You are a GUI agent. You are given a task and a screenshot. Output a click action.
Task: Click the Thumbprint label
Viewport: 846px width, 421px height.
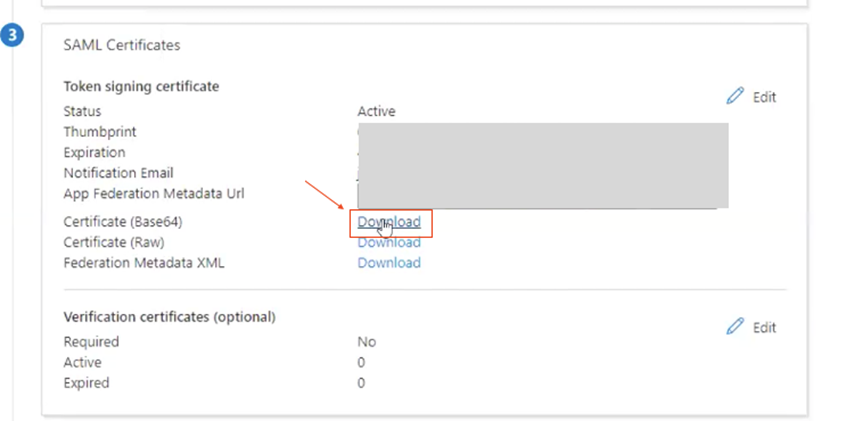(x=100, y=132)
